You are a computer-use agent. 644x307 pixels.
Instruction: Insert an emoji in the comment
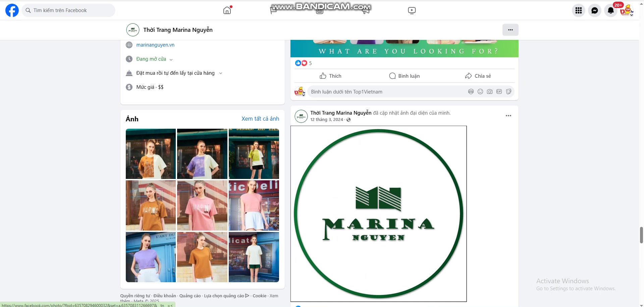point(480,91)
